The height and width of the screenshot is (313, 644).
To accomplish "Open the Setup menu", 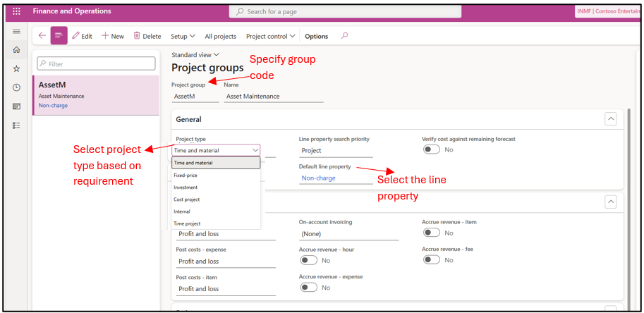I will point(183,36).
